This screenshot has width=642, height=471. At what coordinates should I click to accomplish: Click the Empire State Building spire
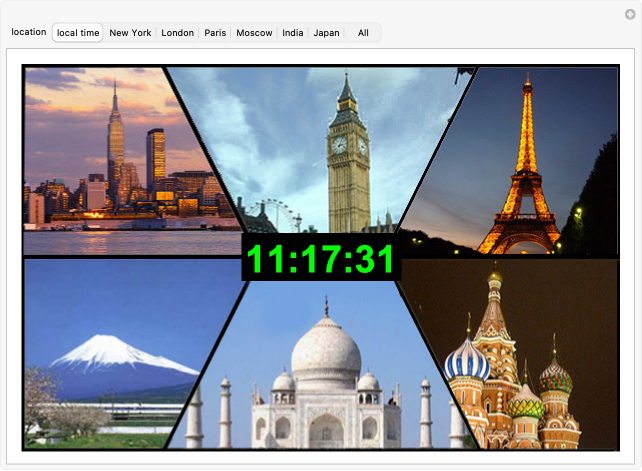115,100
